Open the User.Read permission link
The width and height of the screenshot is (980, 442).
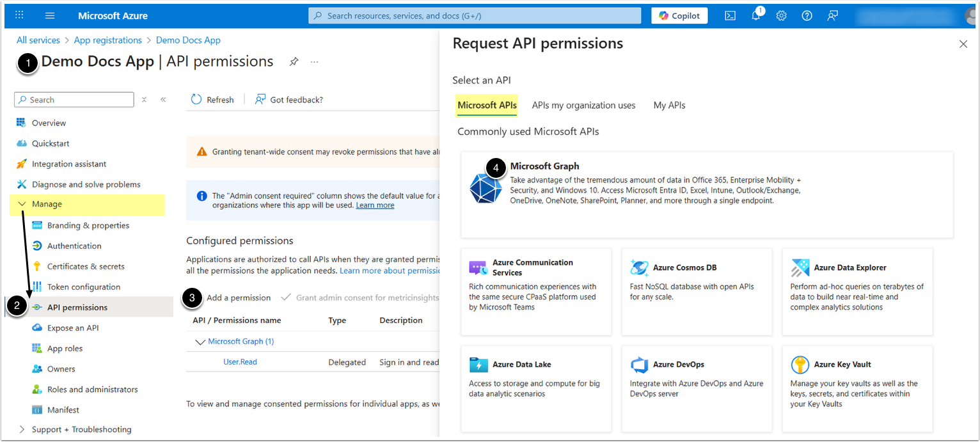point(240,362)
